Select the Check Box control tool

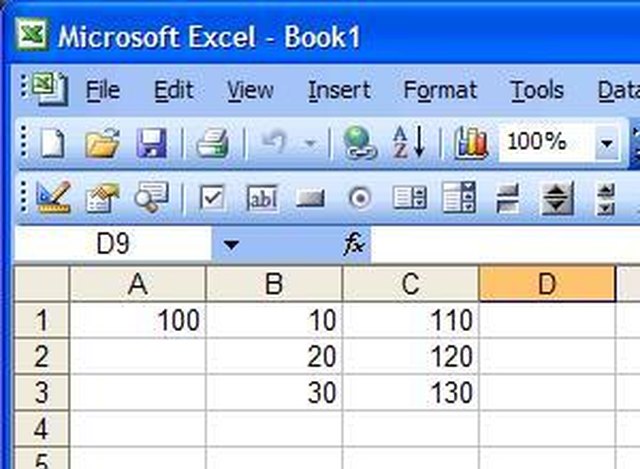click(x=212, y=198)
